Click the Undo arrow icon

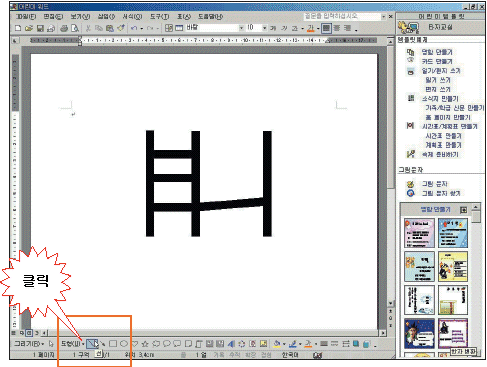pos(134,28)
